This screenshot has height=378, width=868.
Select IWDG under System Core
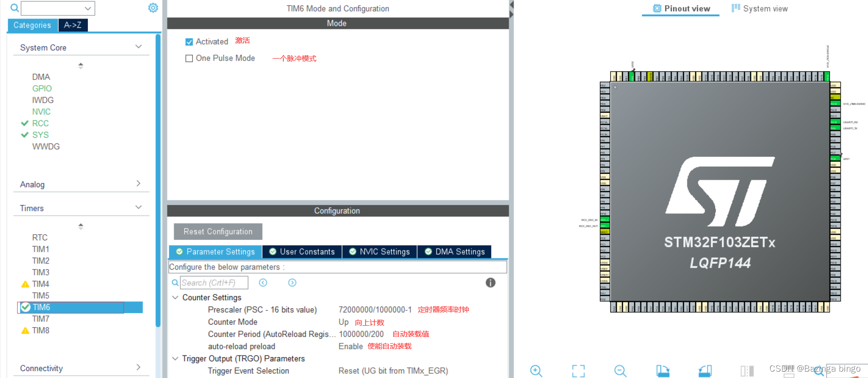tap(43, 100)
